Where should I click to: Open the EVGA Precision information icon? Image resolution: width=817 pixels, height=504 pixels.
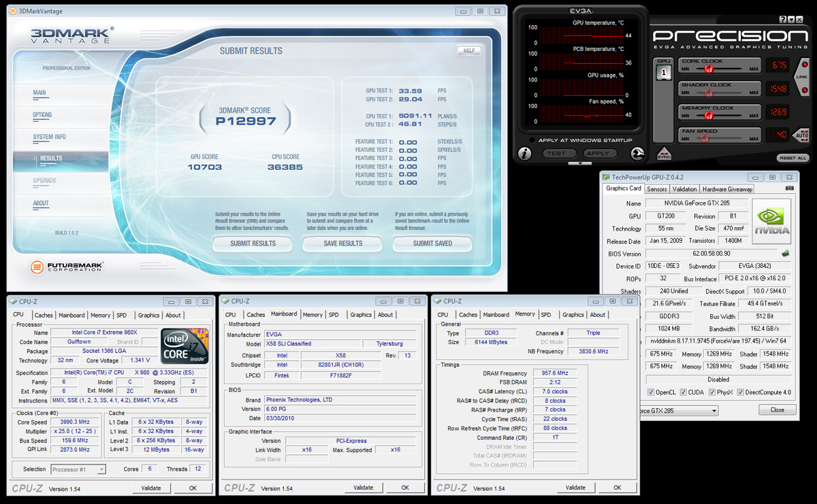[x=525, y=154]
